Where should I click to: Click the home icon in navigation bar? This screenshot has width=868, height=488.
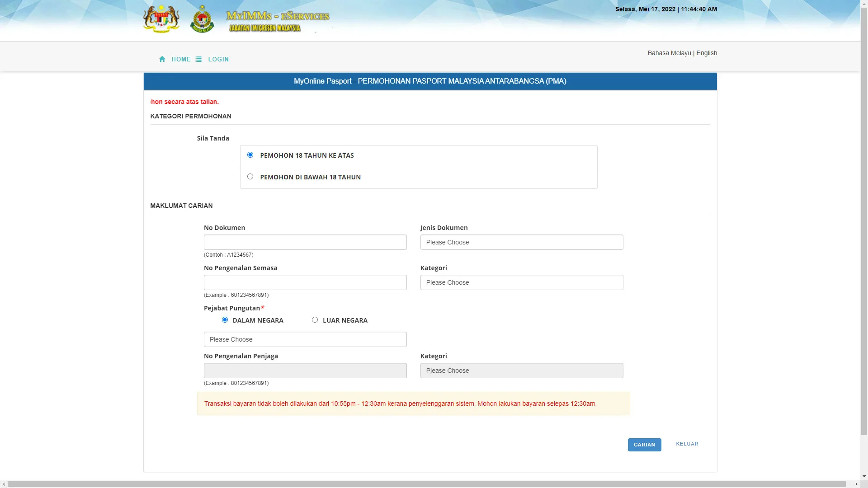pos(162,59)
